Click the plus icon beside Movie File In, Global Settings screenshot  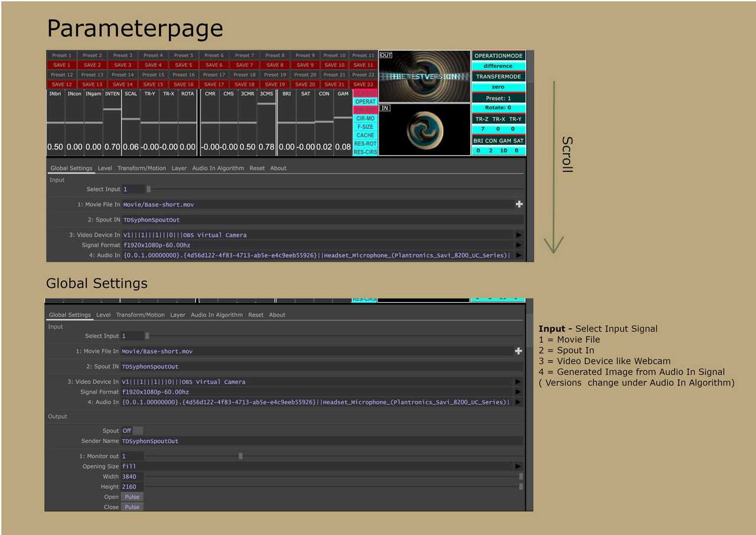(518, 351)
